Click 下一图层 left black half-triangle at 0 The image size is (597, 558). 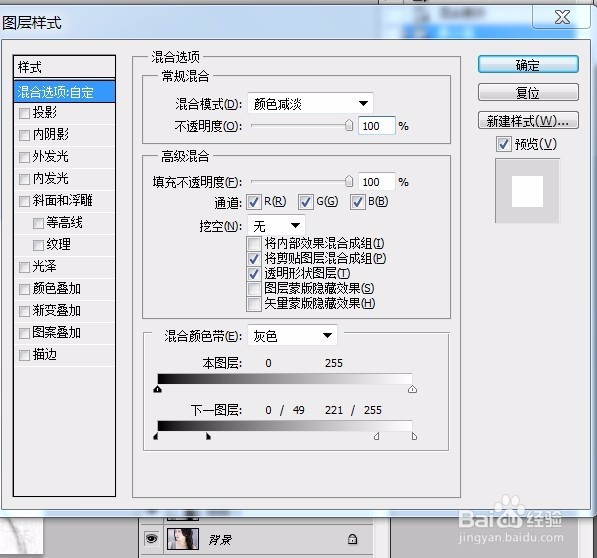pos(155,436)
